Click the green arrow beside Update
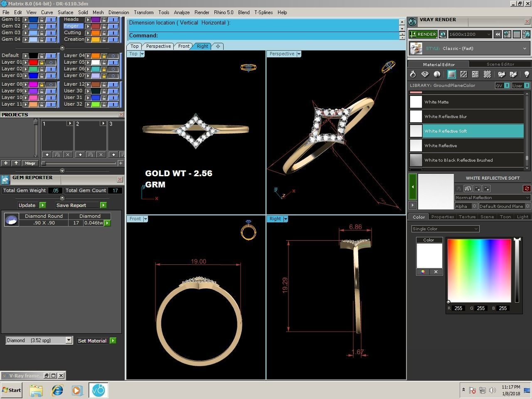The image size is (532, 399). coord(42,205)
